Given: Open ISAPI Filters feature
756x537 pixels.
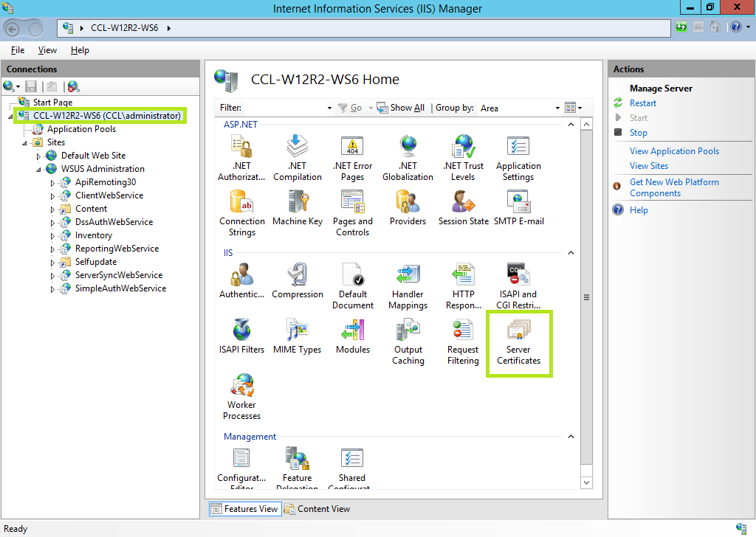Looking at the screenshot, I should 241,336.
